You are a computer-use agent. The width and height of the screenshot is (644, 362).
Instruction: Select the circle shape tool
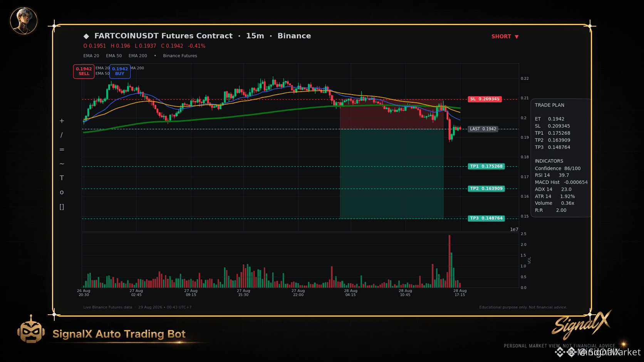[62, 192]
